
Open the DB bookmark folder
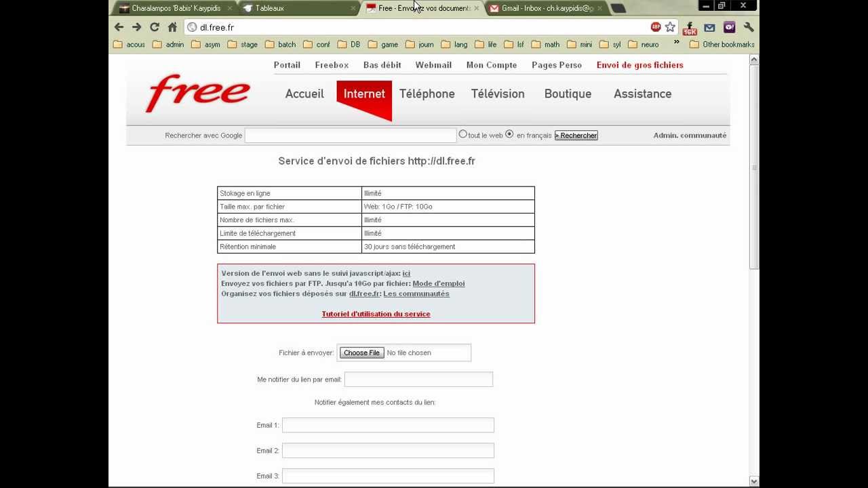pos(349,45)
